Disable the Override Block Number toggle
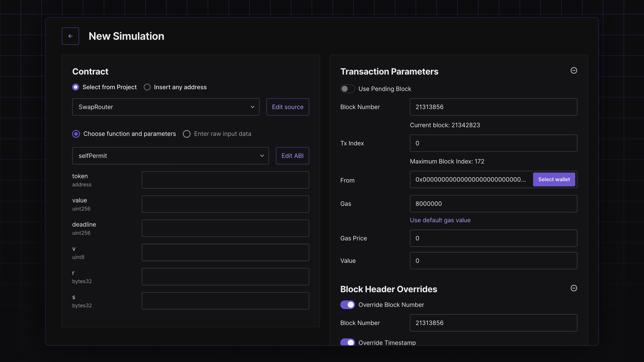The width and height of the screenshot is (644, 362). pyautogui.click(x=347, y=305)
